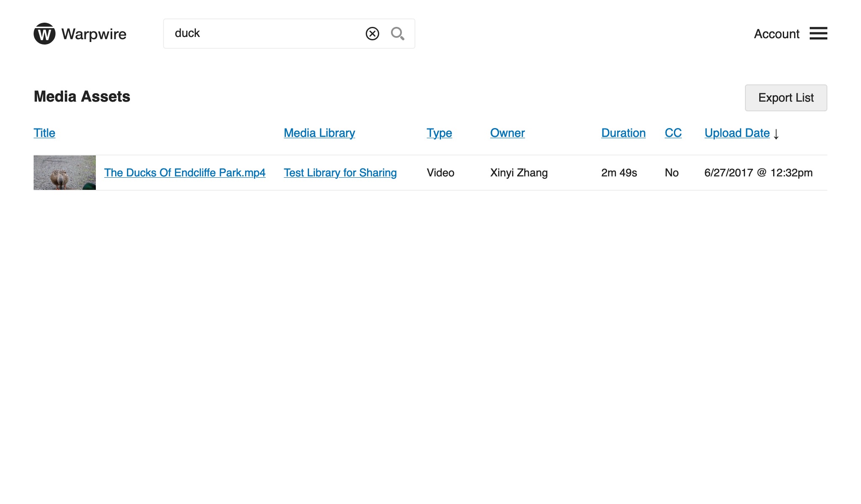The width and height of the screenshot is (861, 504).
Task: Click the Duration column header icon
Action: [623, 133]
